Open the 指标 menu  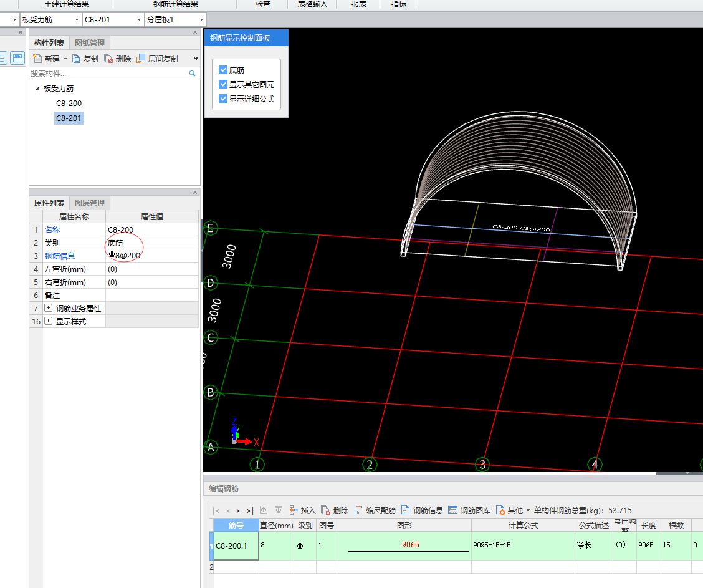click(399, 4)
